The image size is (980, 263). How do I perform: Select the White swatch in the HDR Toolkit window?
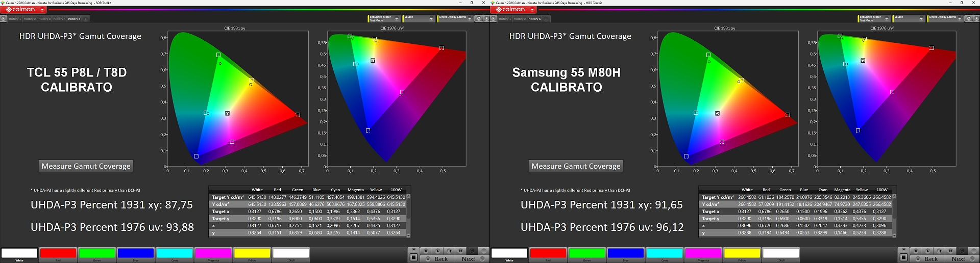[x=509, y=254]
